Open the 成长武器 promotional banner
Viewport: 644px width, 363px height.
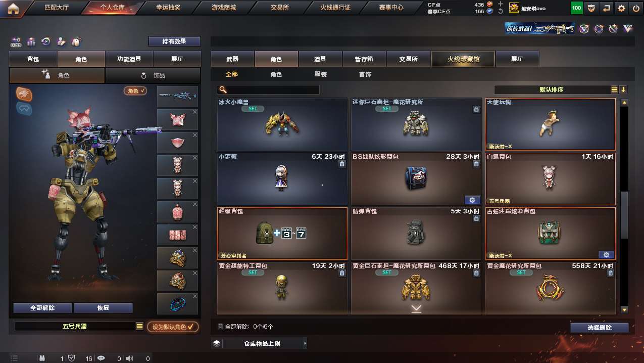pos(539,29)
